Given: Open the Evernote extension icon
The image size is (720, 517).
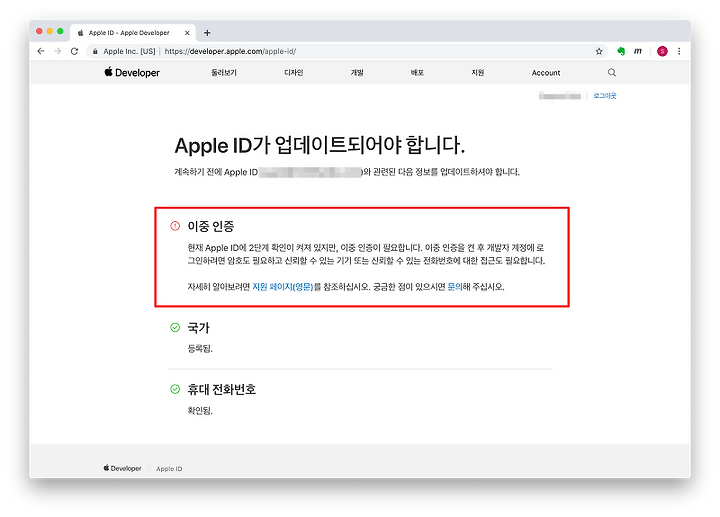Looking at the screenshot, I should [621, 51].
